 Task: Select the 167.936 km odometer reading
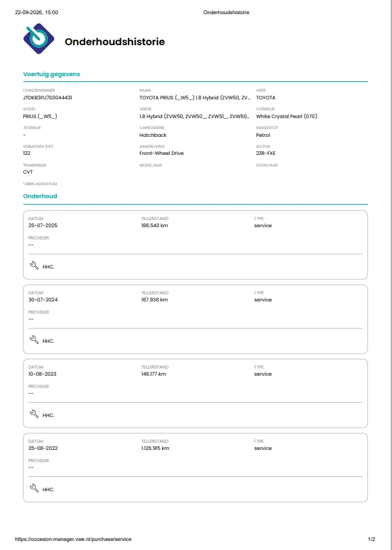[x=154, y=300]
